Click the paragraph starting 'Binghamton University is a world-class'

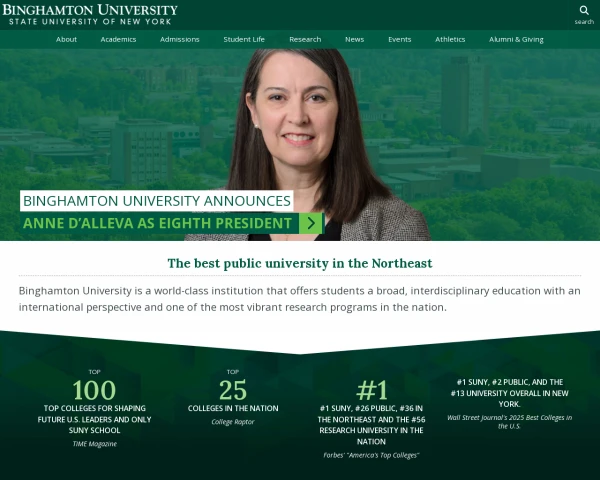pos(300,299)
